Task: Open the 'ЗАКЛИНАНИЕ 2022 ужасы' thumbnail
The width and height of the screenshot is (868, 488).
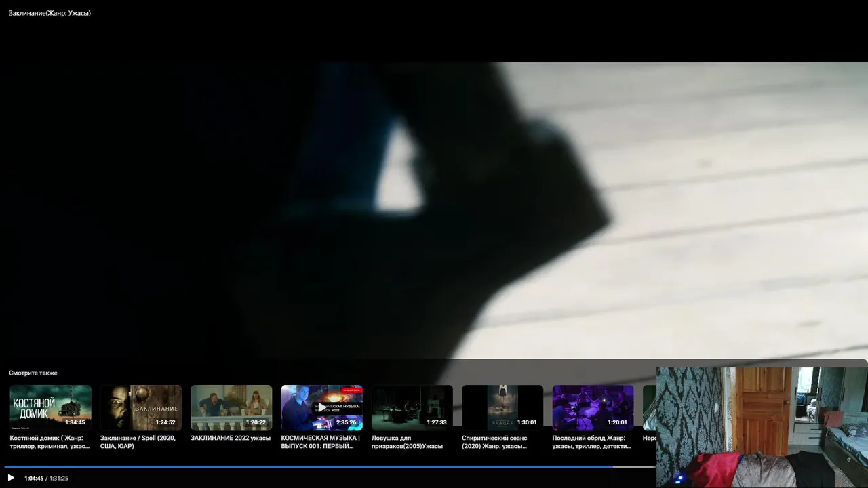Action: tap(231, 408)
